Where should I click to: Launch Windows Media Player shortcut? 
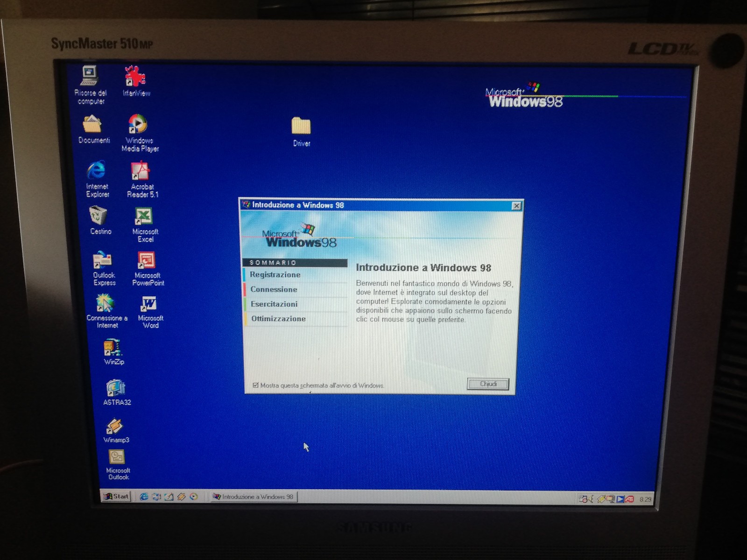139,133
